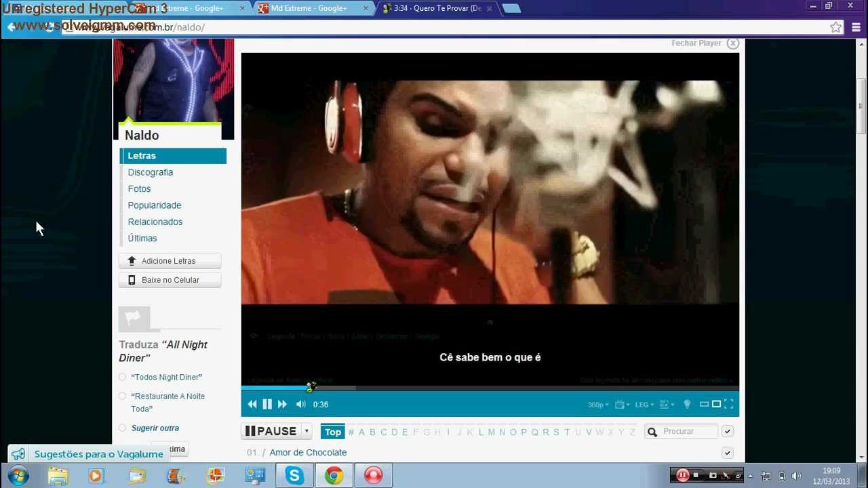Viewport: 868px width, 488px height.
Task: Filter songs by letter C
Action: tap(383, 432)
